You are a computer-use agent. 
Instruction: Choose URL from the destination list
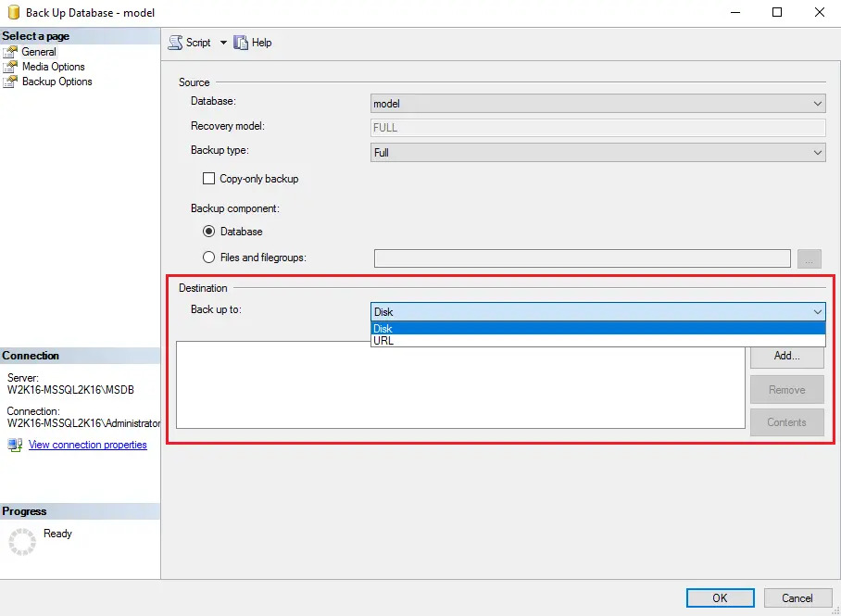coord(597,341)
